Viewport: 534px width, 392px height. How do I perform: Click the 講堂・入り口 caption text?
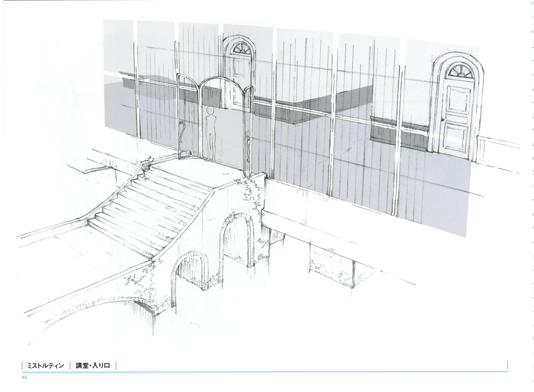[93, 365]
